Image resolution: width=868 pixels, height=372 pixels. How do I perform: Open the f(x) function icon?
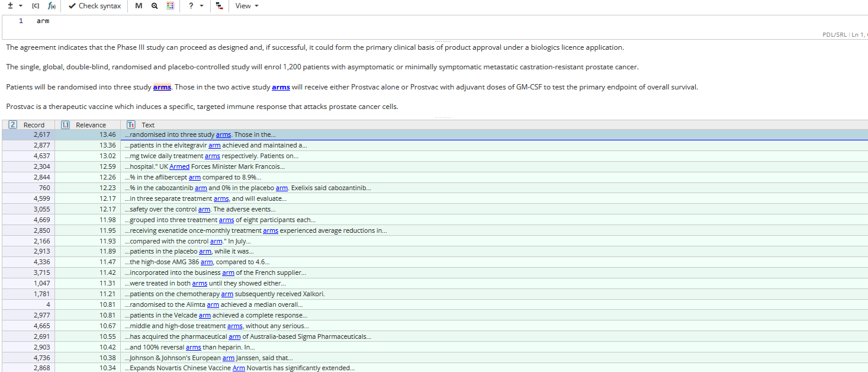(52, 6)
